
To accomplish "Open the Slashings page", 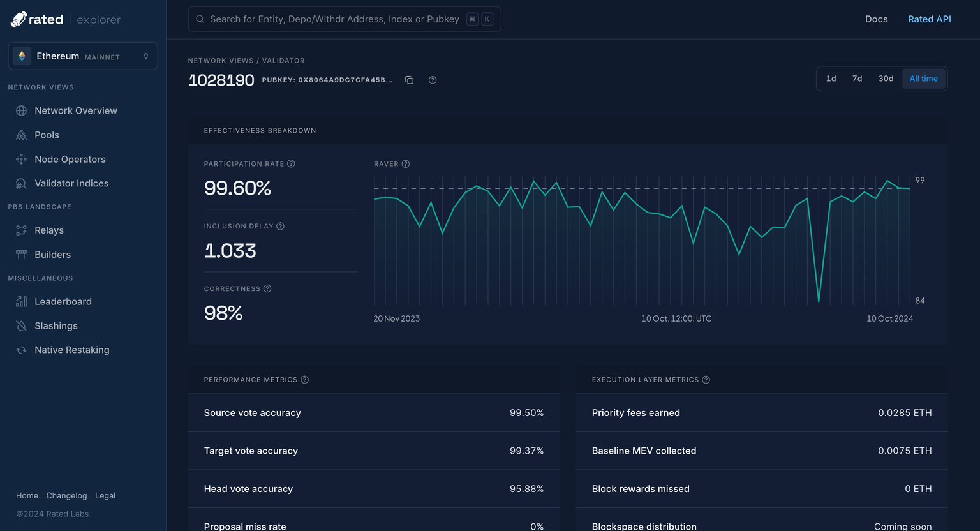I will click(56, 325).
